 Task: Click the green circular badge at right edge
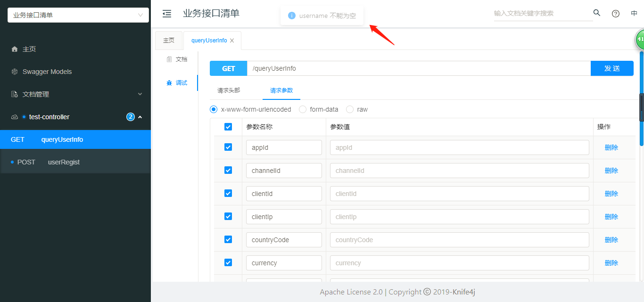[x=640, y=39]
